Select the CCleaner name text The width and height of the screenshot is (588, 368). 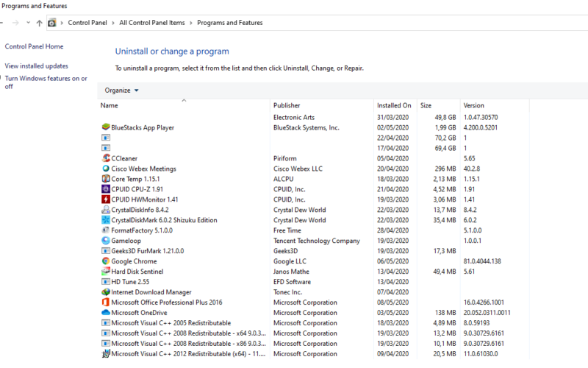tap(124, 158)
